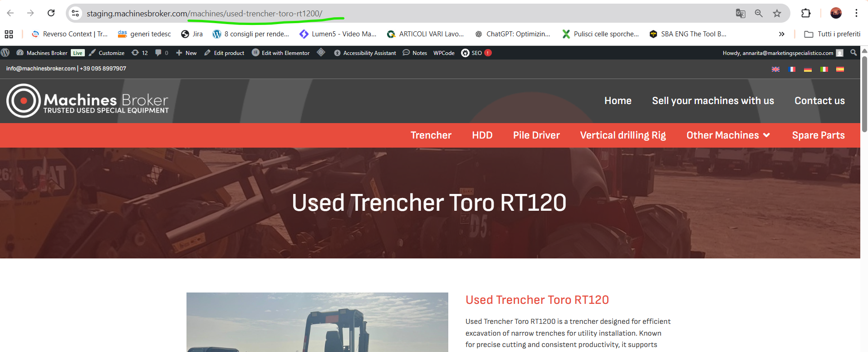868x352 pixels.
Task: Click Edit with Elementor
Action: coord(281,53)
